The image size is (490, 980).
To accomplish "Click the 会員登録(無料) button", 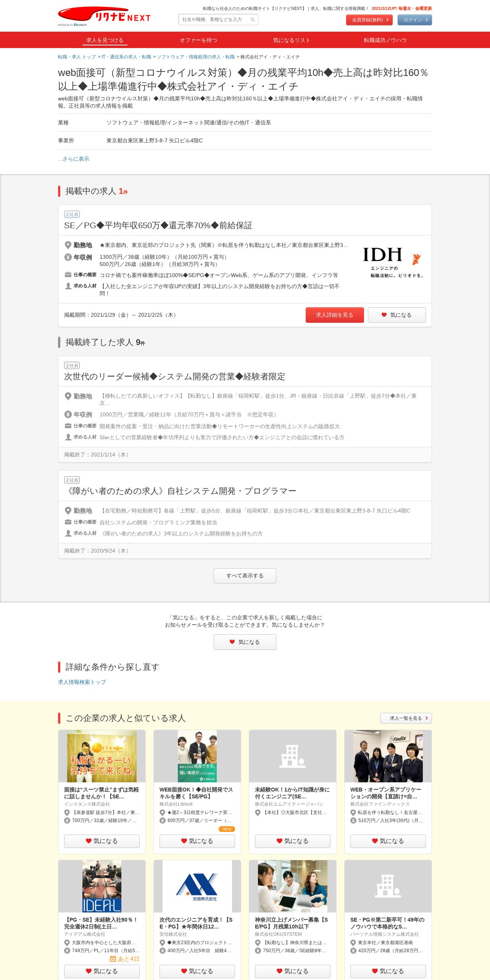I will tap(369, 20).
